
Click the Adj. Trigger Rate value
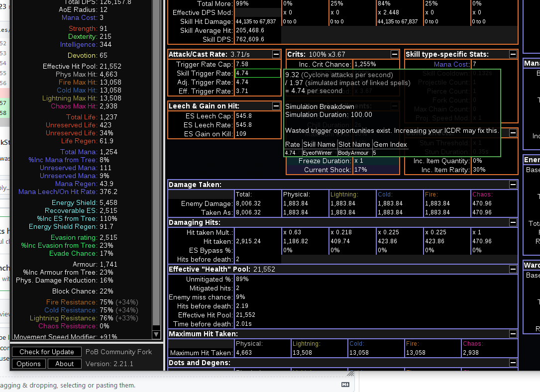[242, 82]
